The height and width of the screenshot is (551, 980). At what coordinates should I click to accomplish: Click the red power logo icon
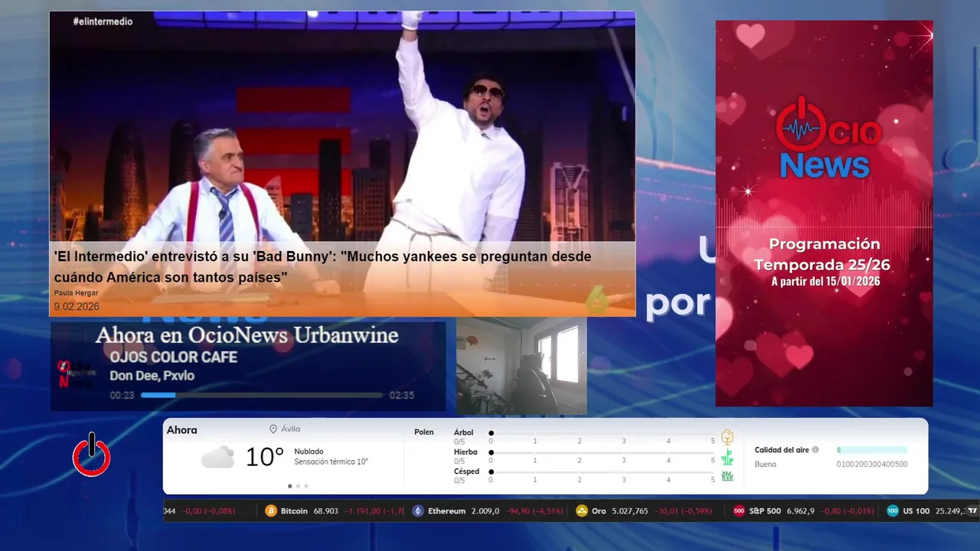click(91, 455)
